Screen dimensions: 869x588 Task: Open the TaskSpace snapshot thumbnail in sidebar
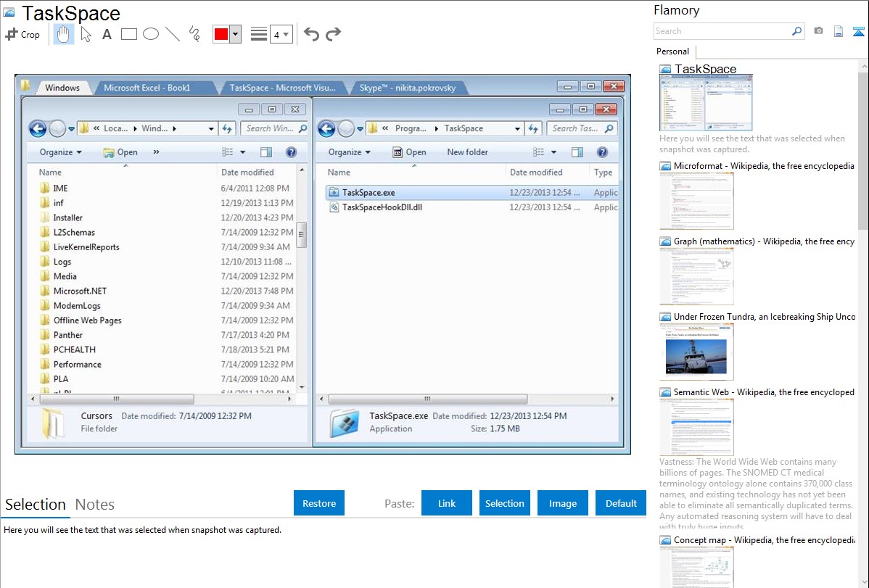706,104
